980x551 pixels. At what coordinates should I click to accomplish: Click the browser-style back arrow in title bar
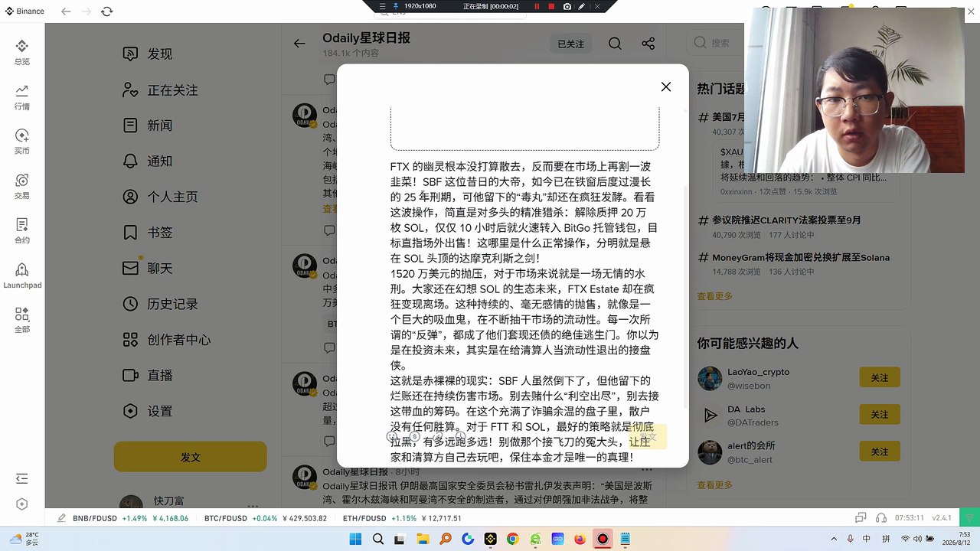(66, 11)
